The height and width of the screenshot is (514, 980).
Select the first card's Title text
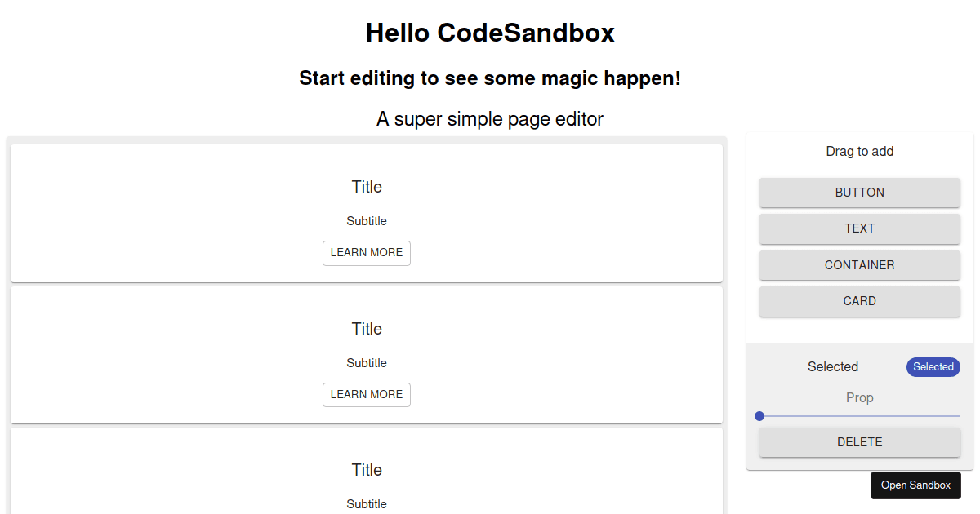(366, 187)
